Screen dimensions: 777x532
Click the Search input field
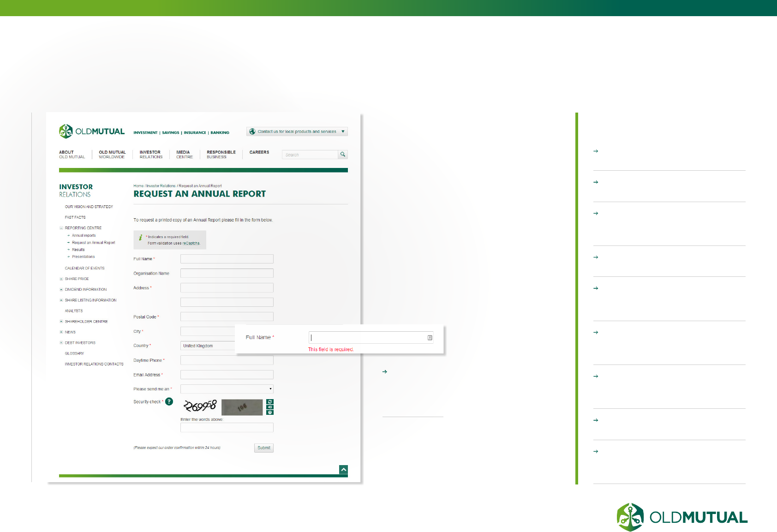pyautogui.click(x=310, y=155)
